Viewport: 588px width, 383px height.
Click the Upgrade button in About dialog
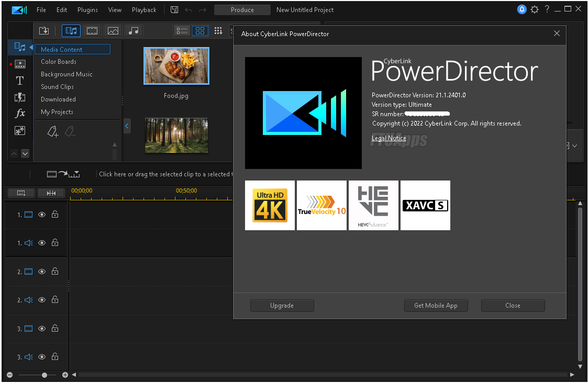click(x=282, y=306)
